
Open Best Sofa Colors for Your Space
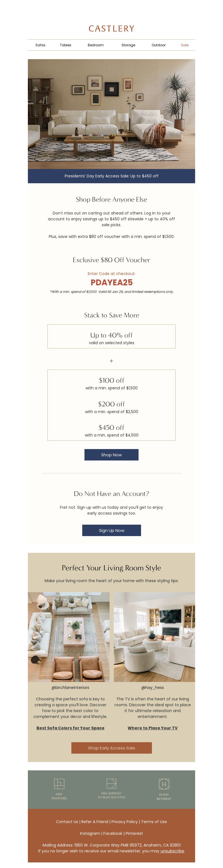pos(71,728)
